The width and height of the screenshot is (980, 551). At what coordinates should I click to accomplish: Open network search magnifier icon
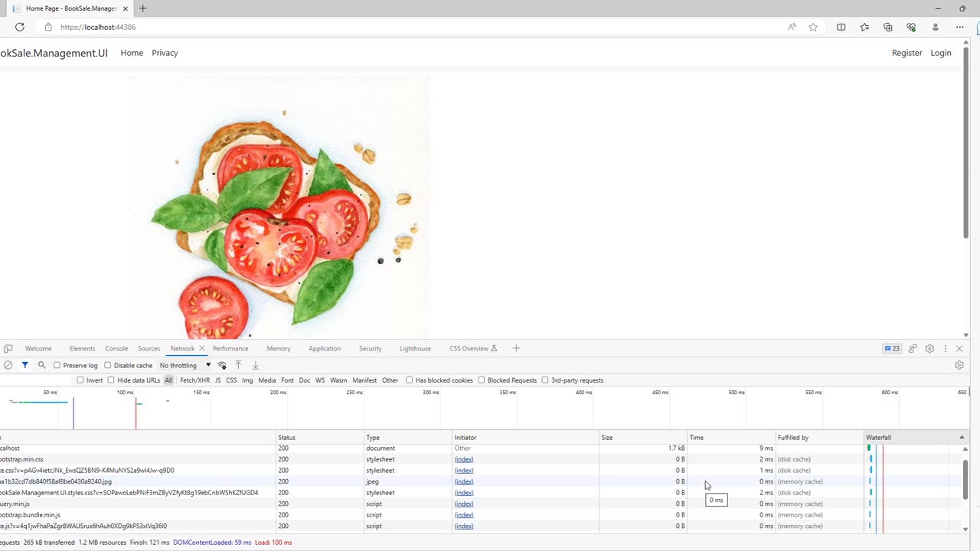(41, 365)
